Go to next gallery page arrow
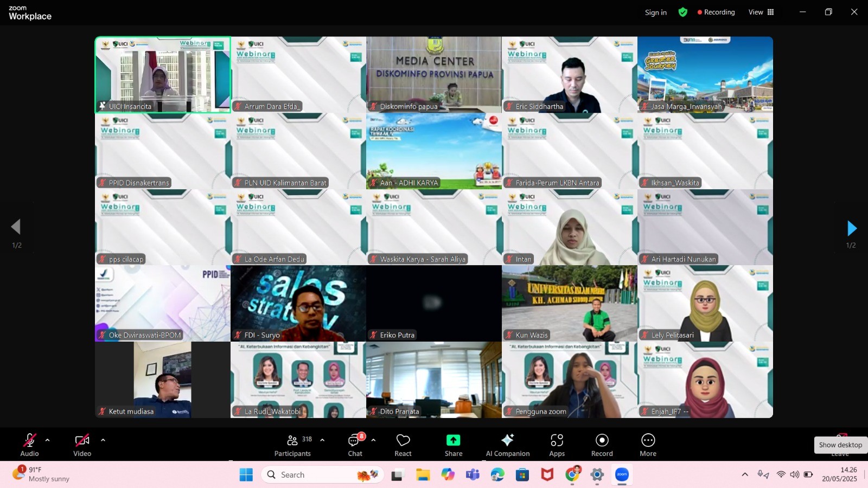 click(852, 228)
